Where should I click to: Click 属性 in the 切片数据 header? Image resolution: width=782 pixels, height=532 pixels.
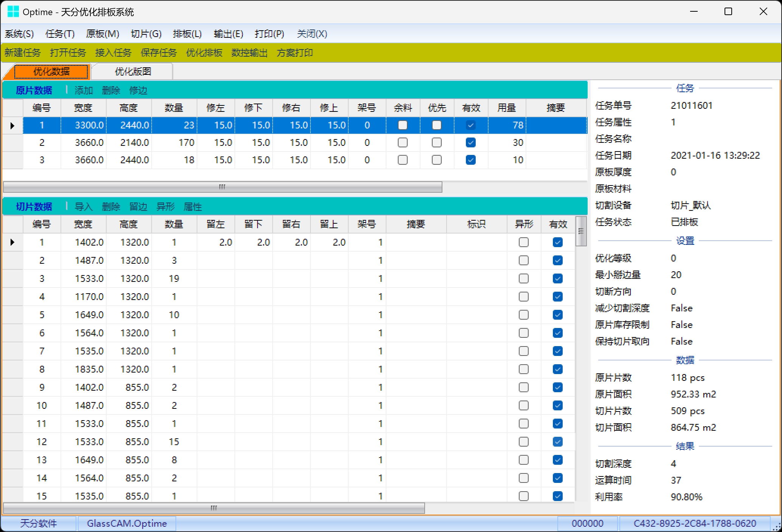point(192,207)
